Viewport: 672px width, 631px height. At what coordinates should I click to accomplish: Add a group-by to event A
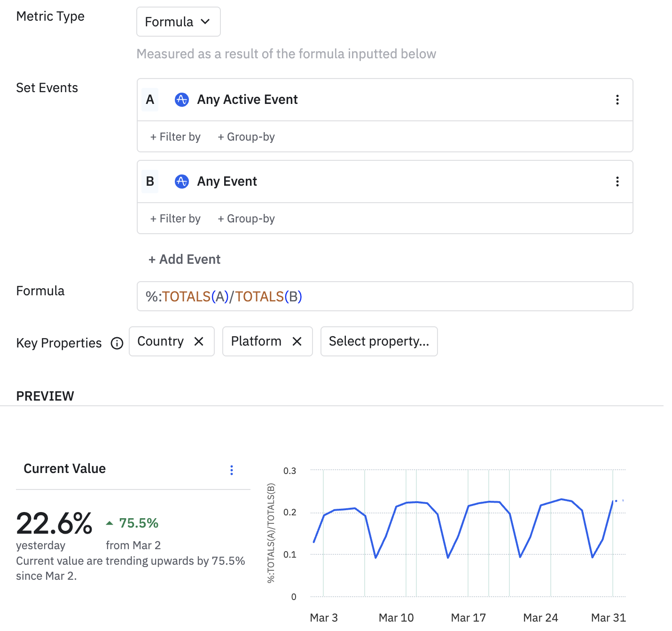click(246, 137)
